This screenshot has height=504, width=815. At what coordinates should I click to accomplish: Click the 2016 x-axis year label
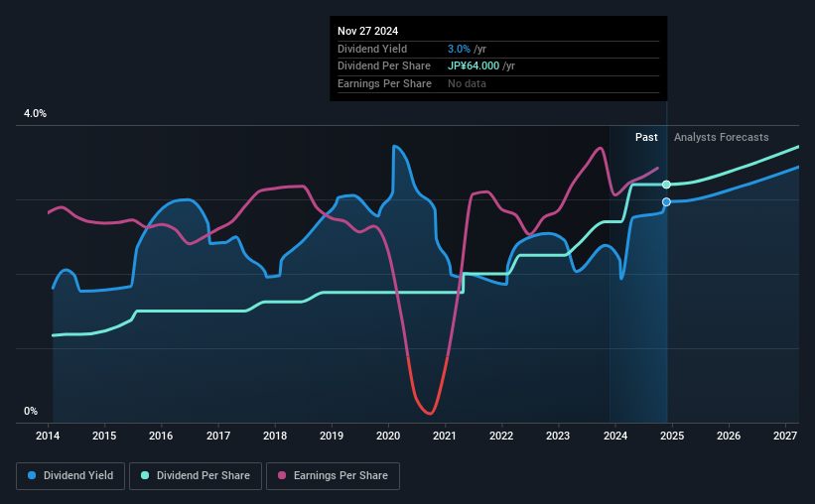[x=161, y=436]
